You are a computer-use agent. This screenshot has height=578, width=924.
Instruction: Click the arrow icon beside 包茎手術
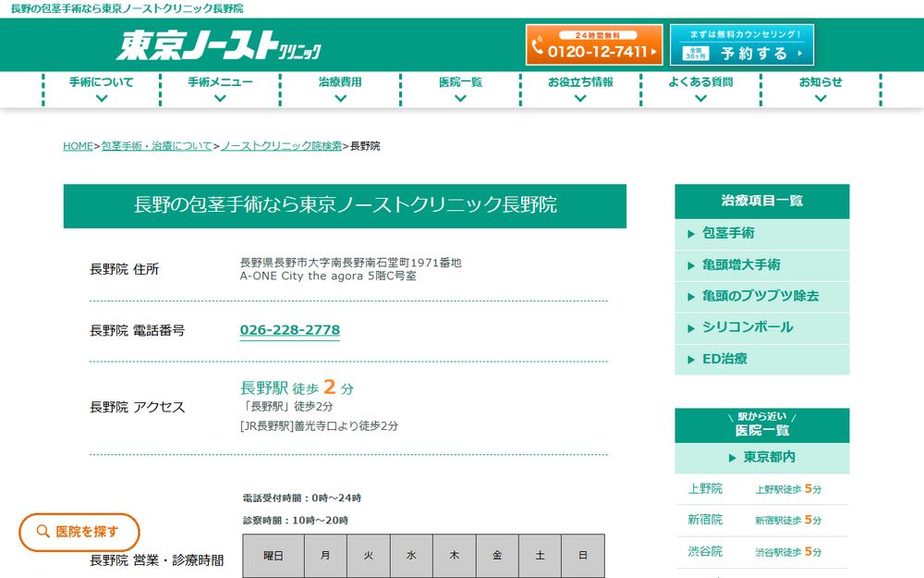click(691, 234)
